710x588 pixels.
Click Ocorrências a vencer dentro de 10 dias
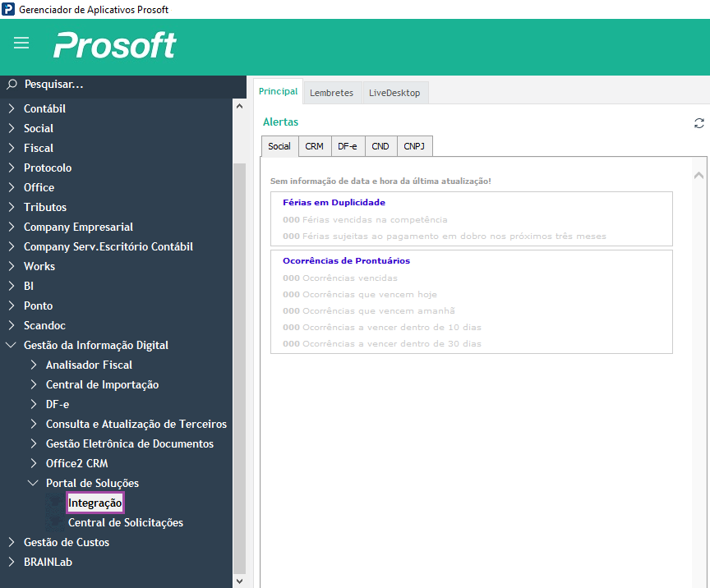pos(382,327)
